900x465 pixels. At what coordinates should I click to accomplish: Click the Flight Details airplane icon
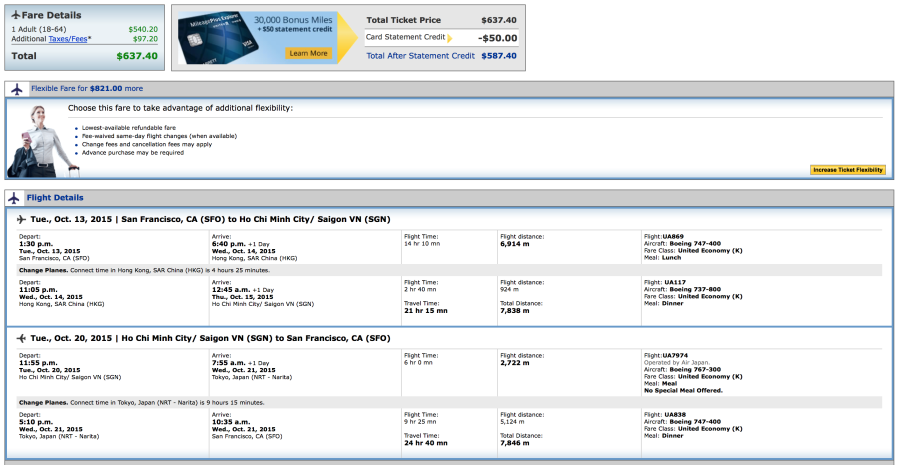(15, 198)
